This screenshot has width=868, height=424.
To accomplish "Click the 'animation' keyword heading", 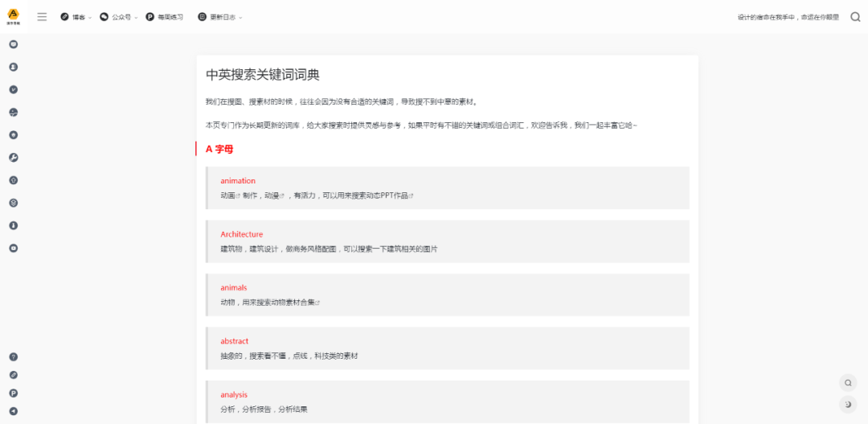I will 238,181.
